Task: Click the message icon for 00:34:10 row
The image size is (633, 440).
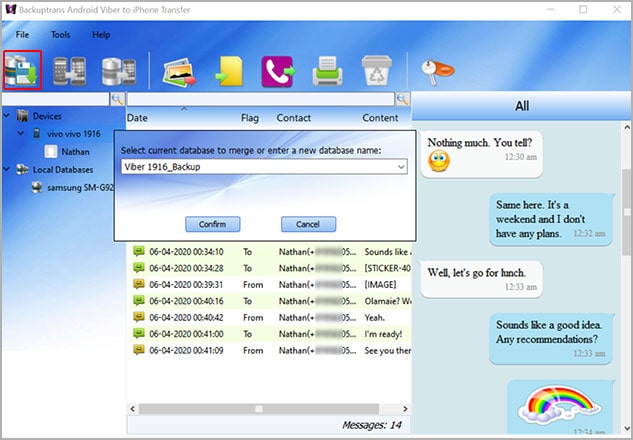Action: 139,251
